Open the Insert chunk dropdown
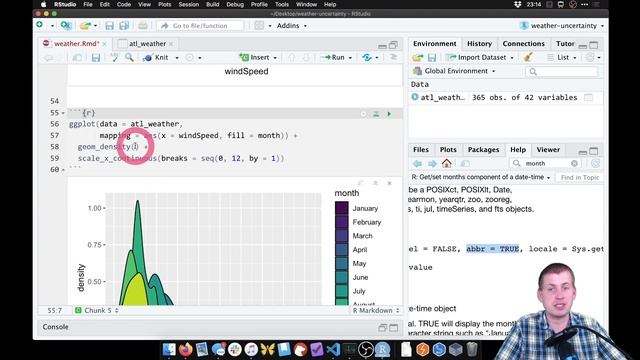Viewport: 640px width, 360px height. coord(258,58)
